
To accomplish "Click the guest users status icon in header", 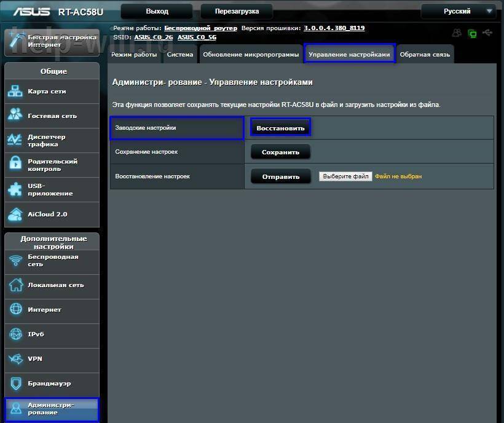I will tap(457, 33).
